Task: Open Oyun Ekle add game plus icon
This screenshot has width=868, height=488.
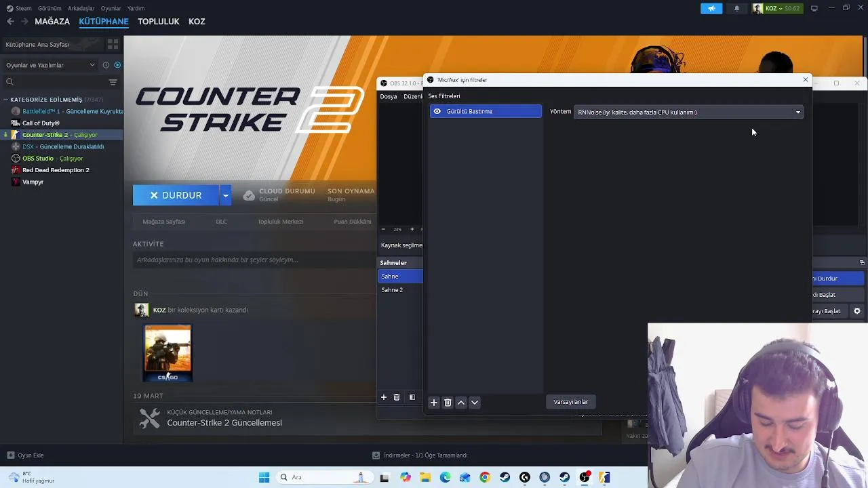Action: (x=10, y=455)
